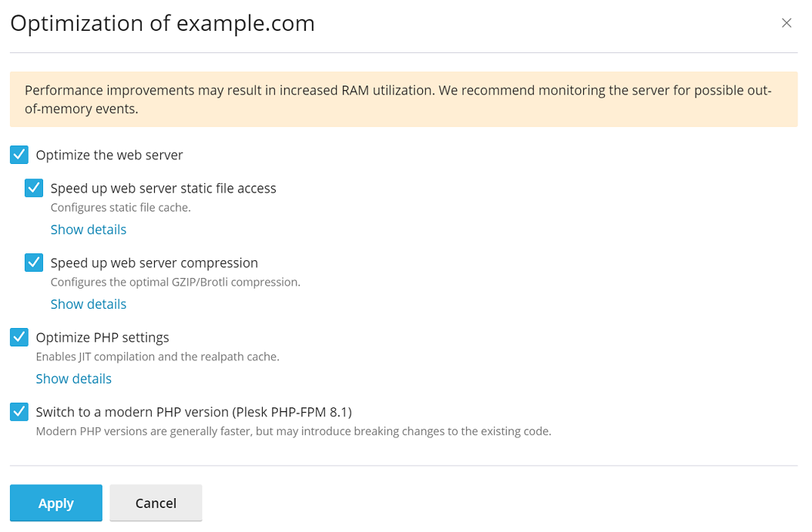Close the Optimization dialog via the X icon

(x=787, y=22)
